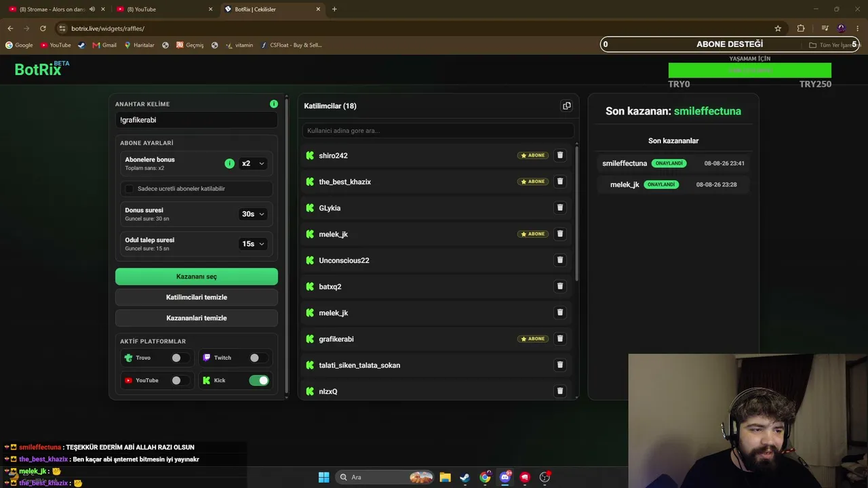The height and width of the screenshot is (488, 868).
Task: Click the green Kazananı seç button
Action: [197, 277]
